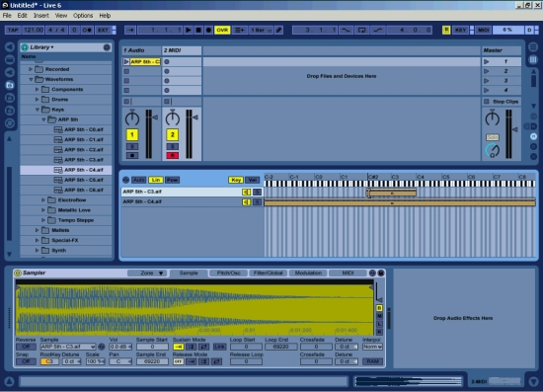543x392 pixels.
Task: Select ARP 5th - C2.aif in browser
Action: click(x=84, y=150)
